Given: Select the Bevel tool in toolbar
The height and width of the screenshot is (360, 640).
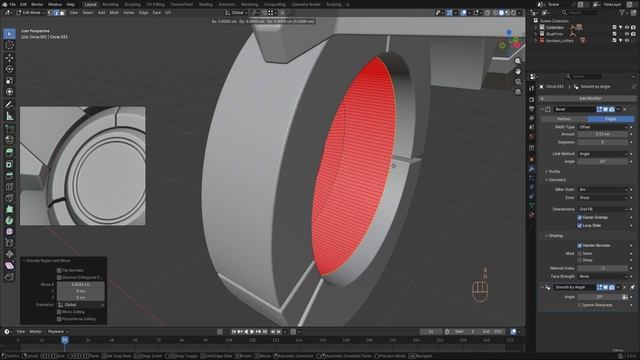Looking at the screenshot, I should [9, 176].
